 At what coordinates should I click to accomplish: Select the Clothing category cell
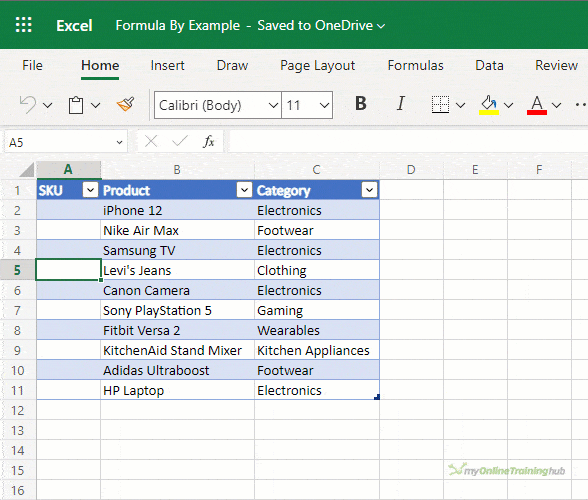pos(317,270)
